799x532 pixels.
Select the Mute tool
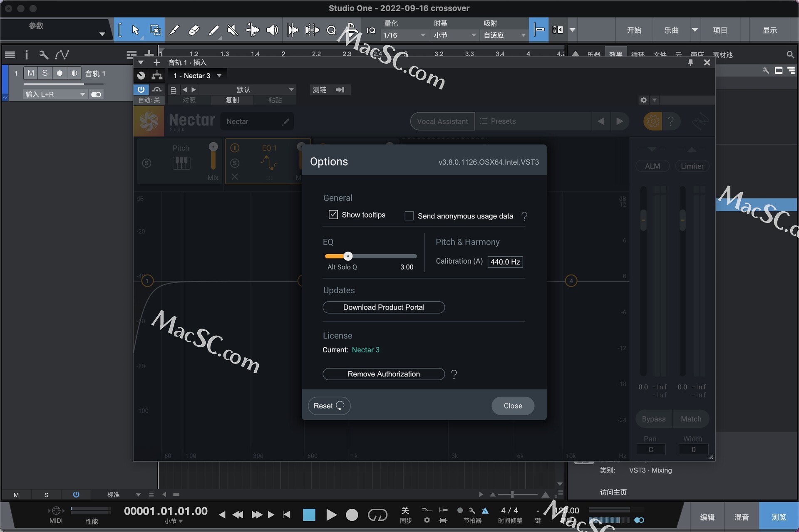233,30
